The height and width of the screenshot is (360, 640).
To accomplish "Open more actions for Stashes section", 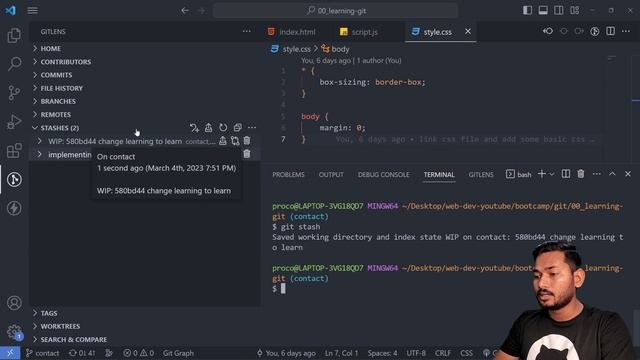I will (x=252, y=128).
